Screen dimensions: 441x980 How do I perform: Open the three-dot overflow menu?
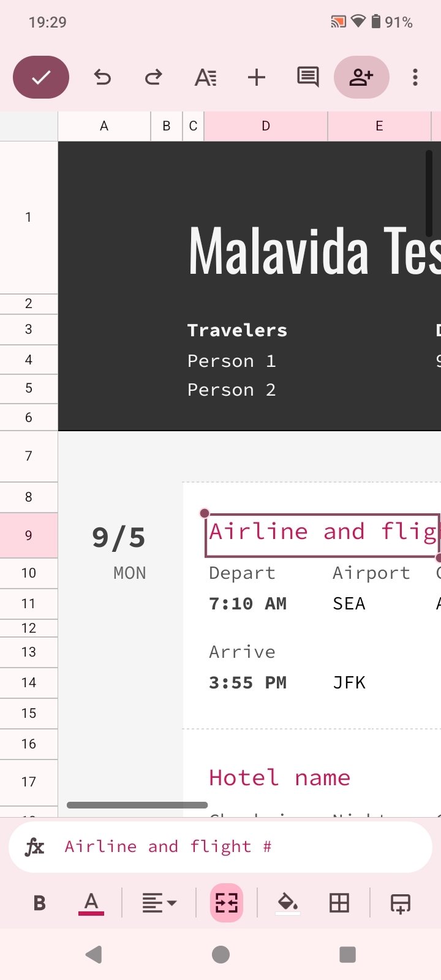tap(415, 77)
